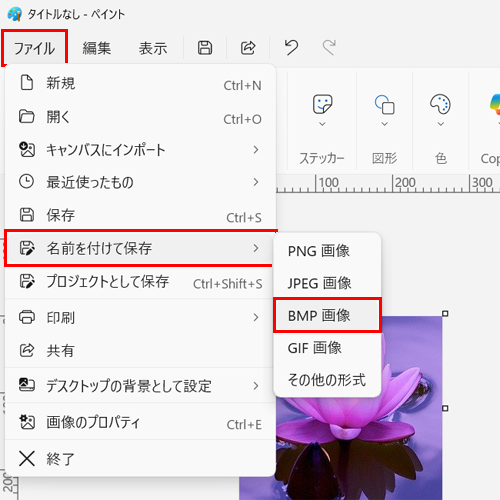
Task: Click the キャンバスにインポート picture icon
Action: pos(27,149)
